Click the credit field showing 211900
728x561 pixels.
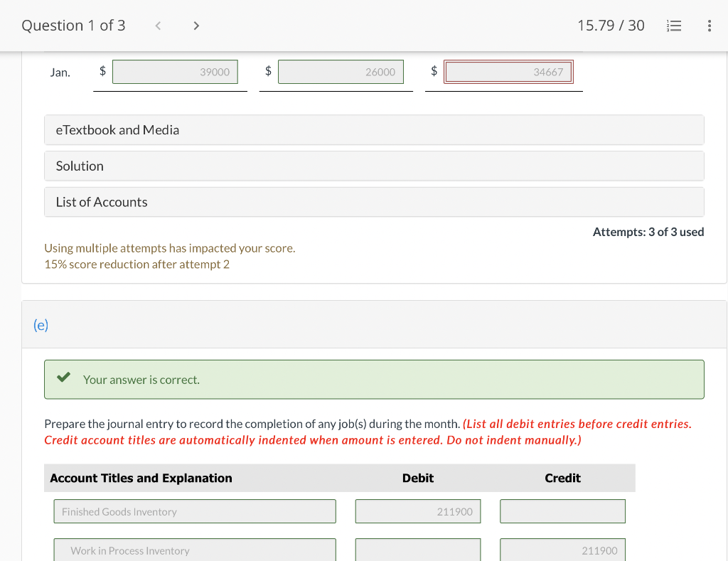coord(563,550)
